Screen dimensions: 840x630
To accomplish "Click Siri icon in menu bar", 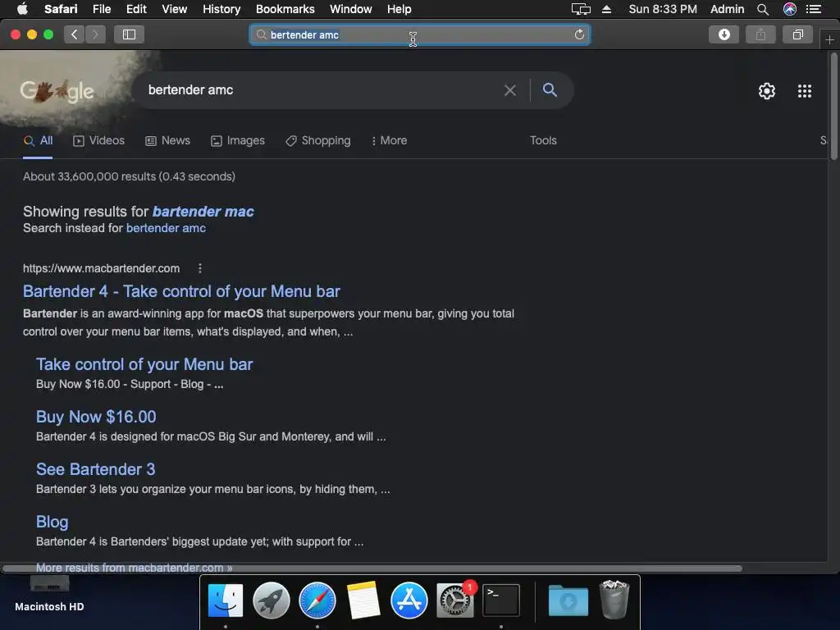I will 790,9.
